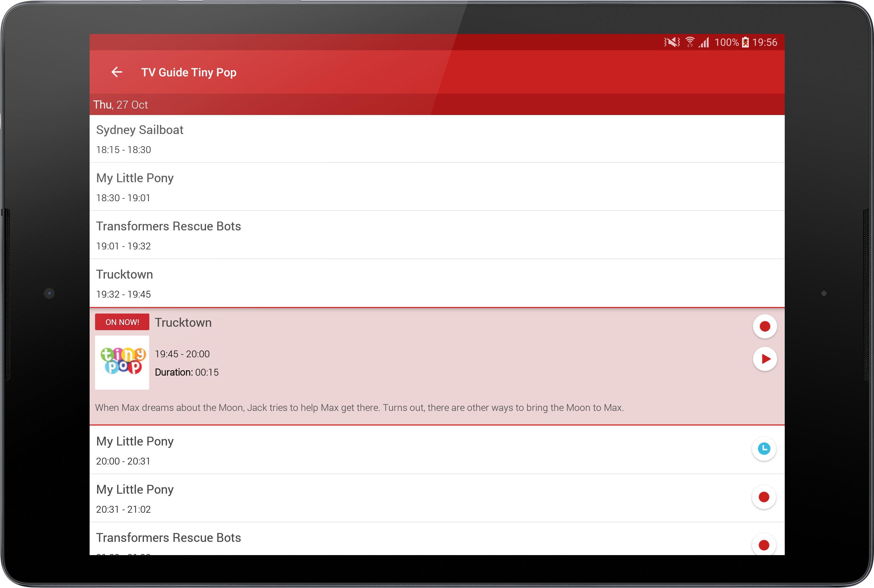Tap the Duration 00:15 label
Viewport: 874px width, 588px height.
tap(186, 372)
